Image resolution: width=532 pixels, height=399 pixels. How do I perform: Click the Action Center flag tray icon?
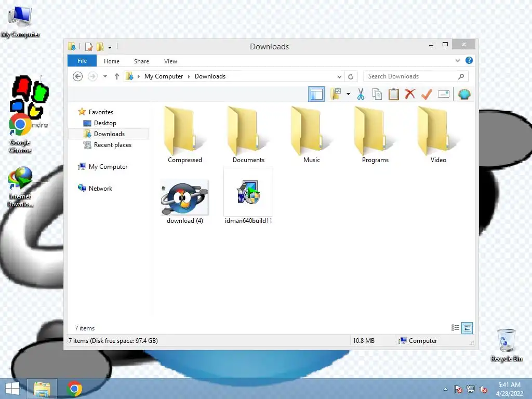click(458, 389)
